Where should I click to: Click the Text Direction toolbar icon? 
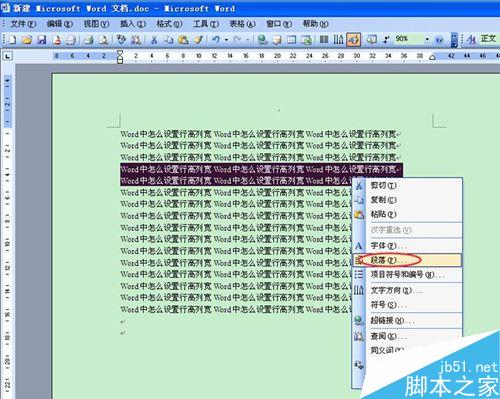pos(338,40)
